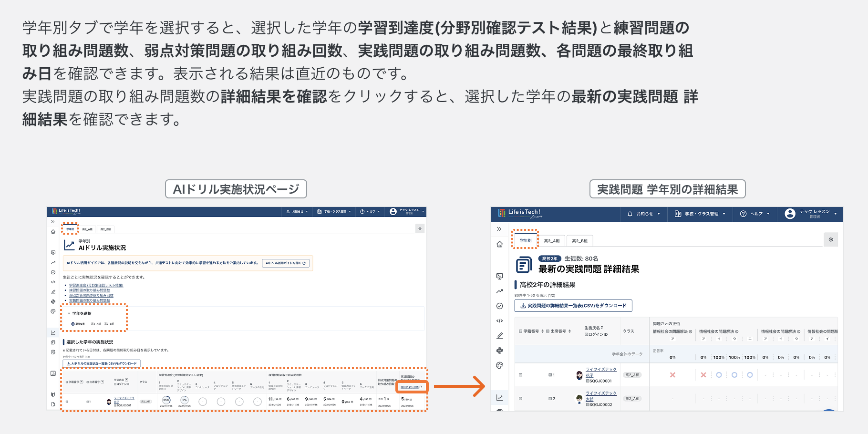Screen dimensions: 868x434
Task: Click 35% progress circle in left screenshot
Action: tap(166, 400)
